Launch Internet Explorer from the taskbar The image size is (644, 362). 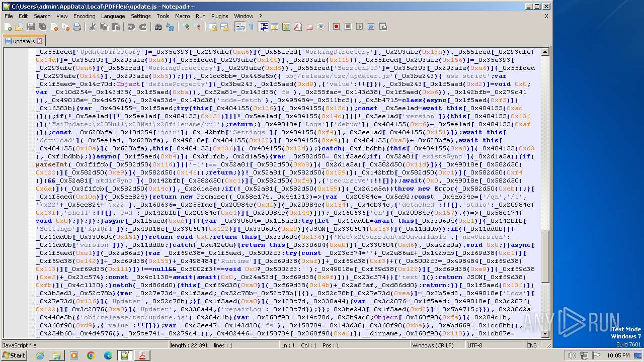click(40, 355)
